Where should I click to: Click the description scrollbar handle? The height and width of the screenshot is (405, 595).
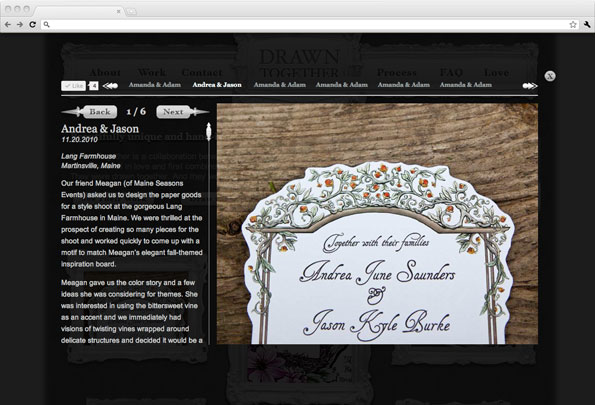click(208, 132)
